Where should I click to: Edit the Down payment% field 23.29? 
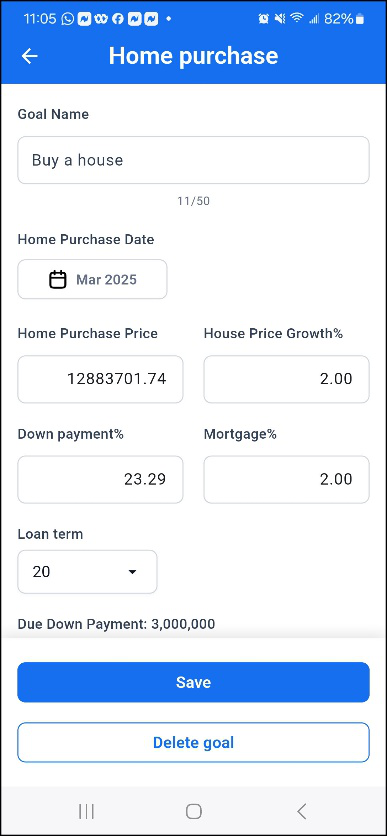coord(100,479)
